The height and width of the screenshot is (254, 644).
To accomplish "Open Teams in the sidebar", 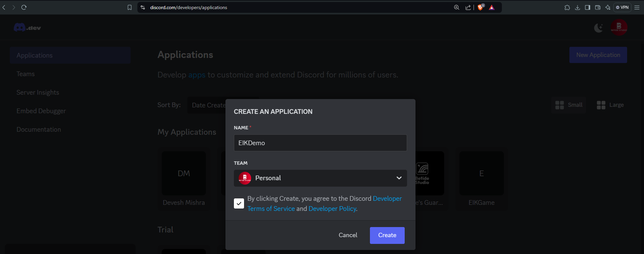I will tap(26, 74).
